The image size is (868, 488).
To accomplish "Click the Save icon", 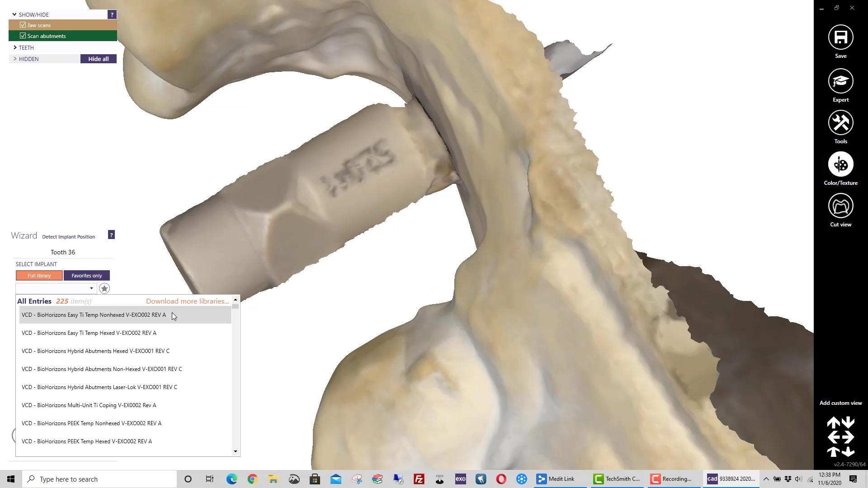I will pos(840,37).
